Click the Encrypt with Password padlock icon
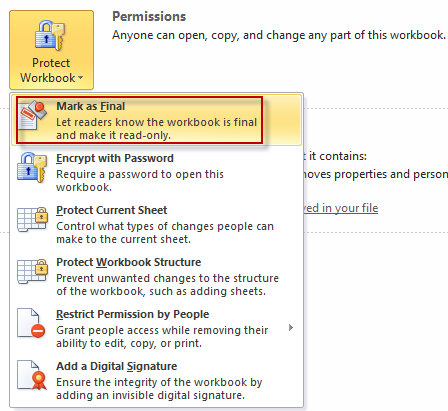 point(32,168)
